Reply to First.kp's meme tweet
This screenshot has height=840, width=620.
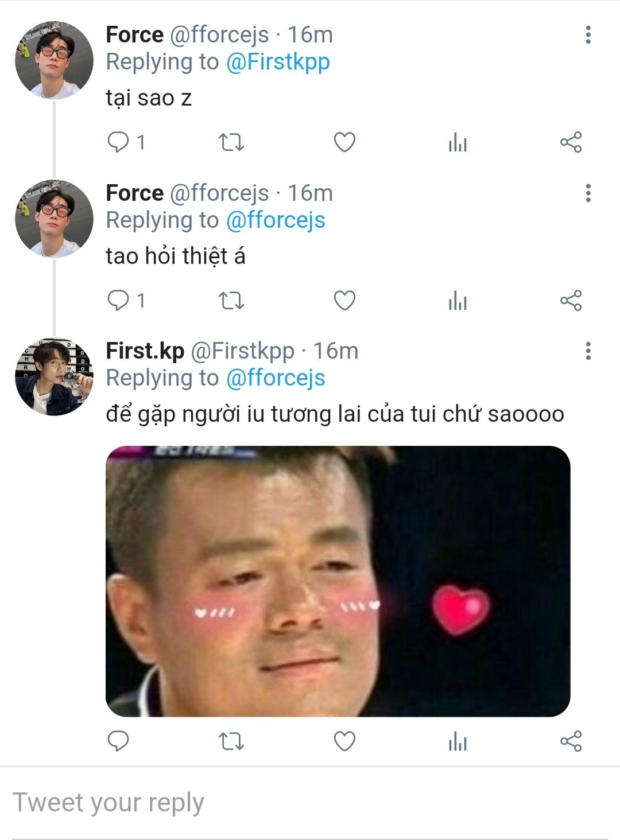118,741
